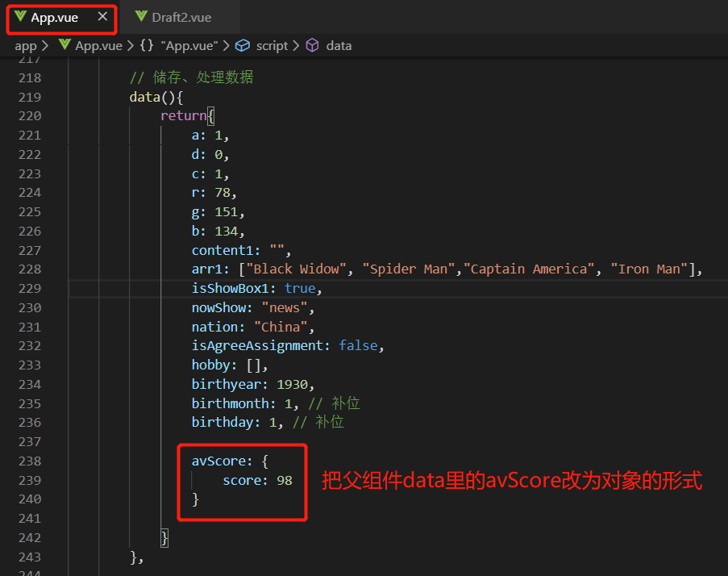Click the "Spider Man" string

(x=408, y=269)
